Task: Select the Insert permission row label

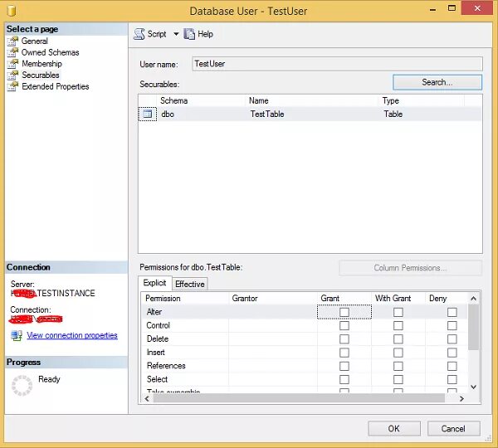Action: coord(156,353)
